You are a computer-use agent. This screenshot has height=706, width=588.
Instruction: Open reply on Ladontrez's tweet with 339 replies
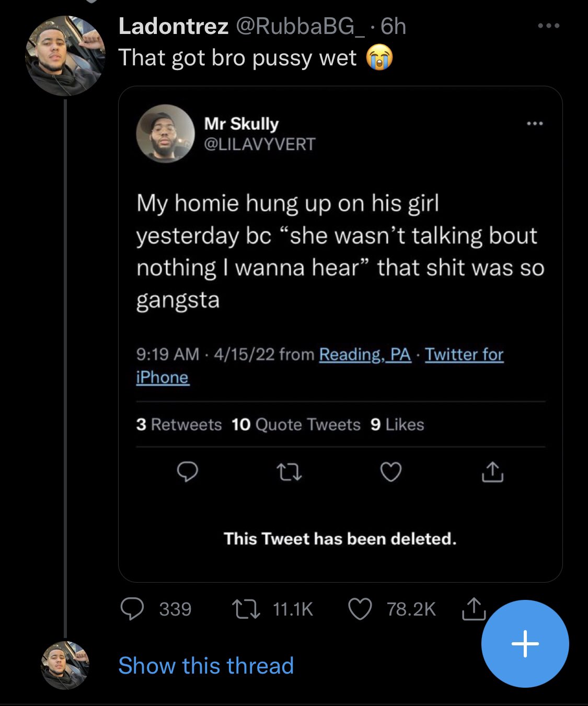[x=132, y=609]
